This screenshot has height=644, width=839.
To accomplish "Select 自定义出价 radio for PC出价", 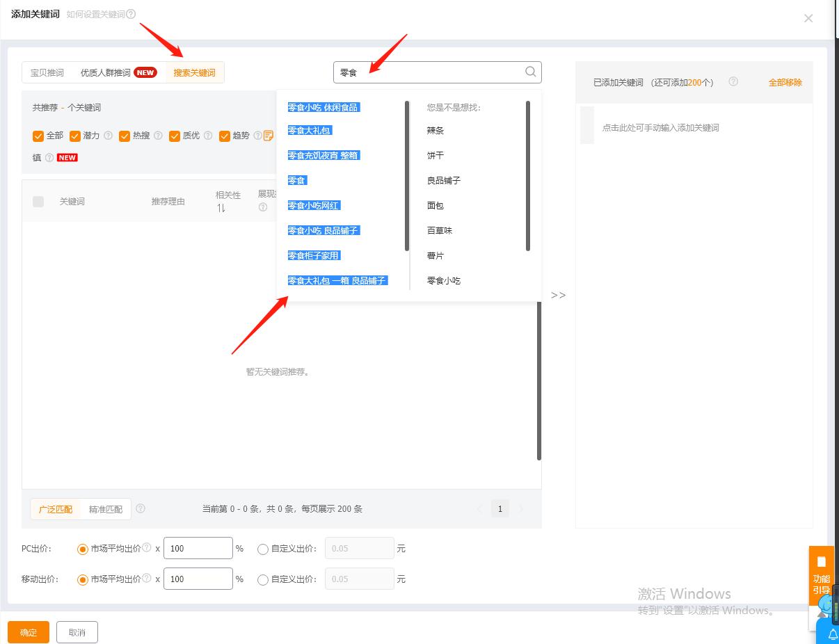I will pyautogui.click(x=263, y=549).
